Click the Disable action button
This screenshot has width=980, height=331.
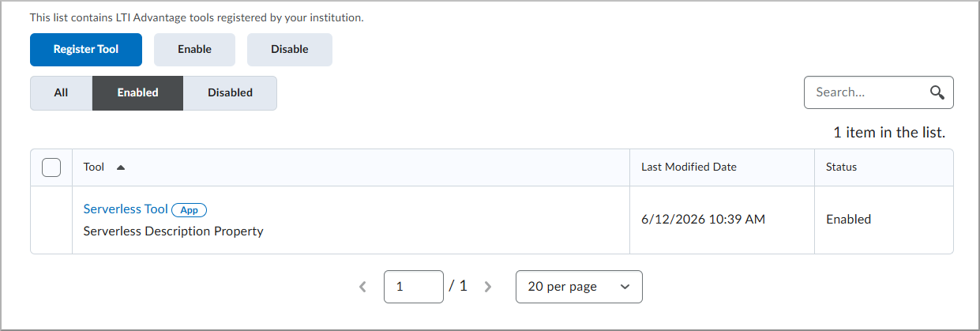pyautogui.click(x=290, y=49)
